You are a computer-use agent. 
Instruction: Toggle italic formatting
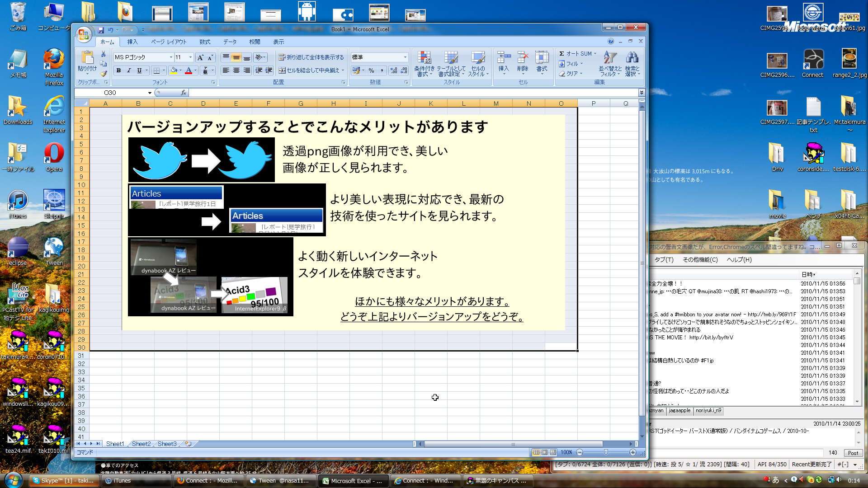click(129, 70)
